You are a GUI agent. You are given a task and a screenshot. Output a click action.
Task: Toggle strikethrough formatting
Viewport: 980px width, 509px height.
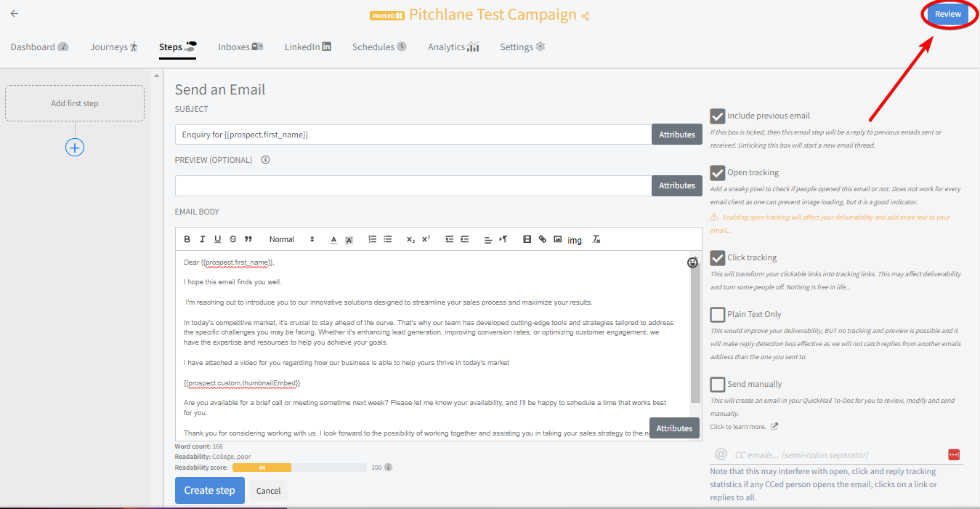(x=232, y=239)
